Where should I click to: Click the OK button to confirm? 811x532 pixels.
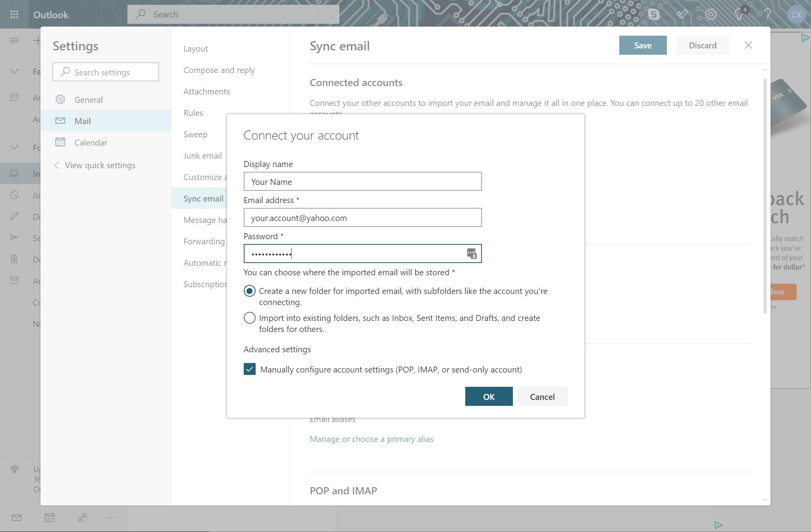(488, 396)
